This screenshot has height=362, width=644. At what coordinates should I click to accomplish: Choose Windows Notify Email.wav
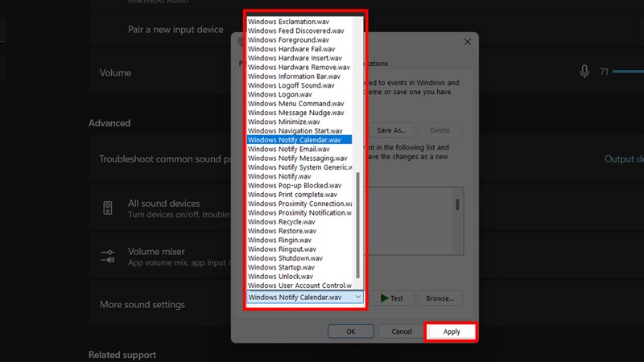pos(299,149)
